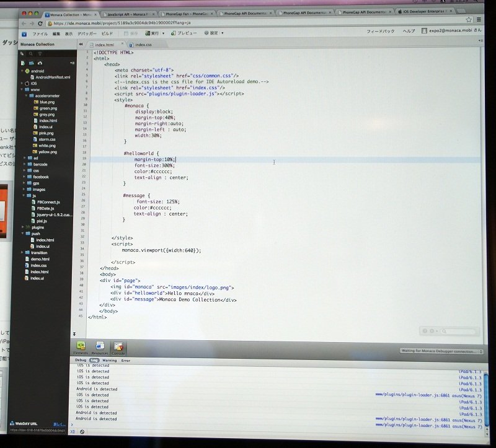Close the index.html editor tab
Screen dimensions: 496x448
tap(122, 44)
